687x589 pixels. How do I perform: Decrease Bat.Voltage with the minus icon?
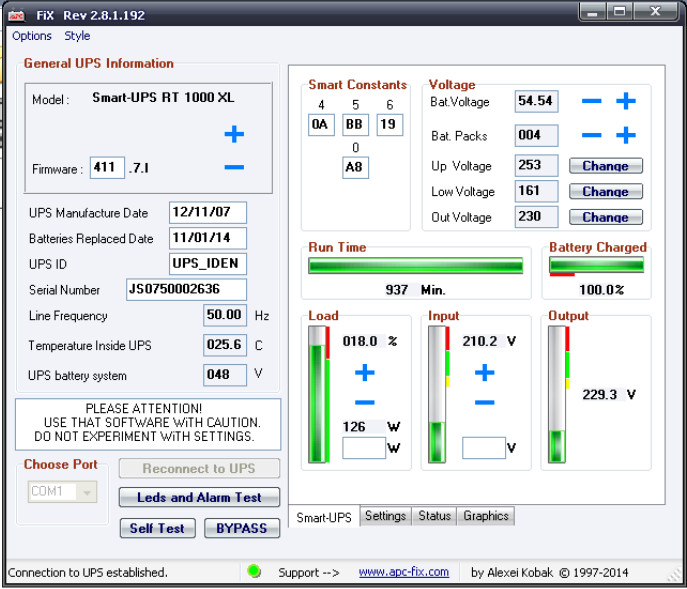pos(591,101)
